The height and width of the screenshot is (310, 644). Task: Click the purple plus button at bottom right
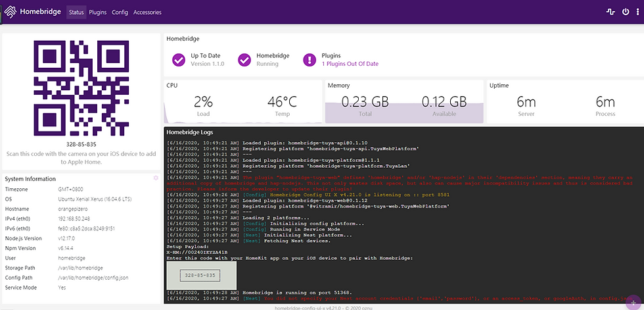pos(633,303)
